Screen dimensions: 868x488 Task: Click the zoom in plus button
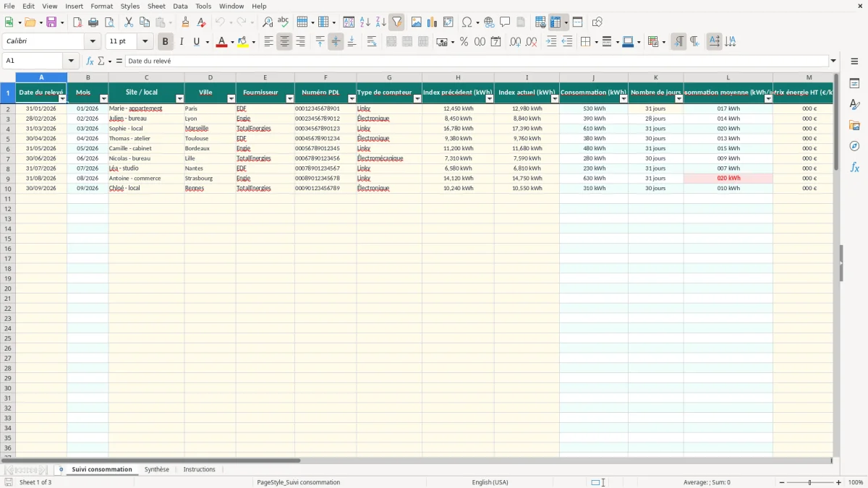point(839,482)
